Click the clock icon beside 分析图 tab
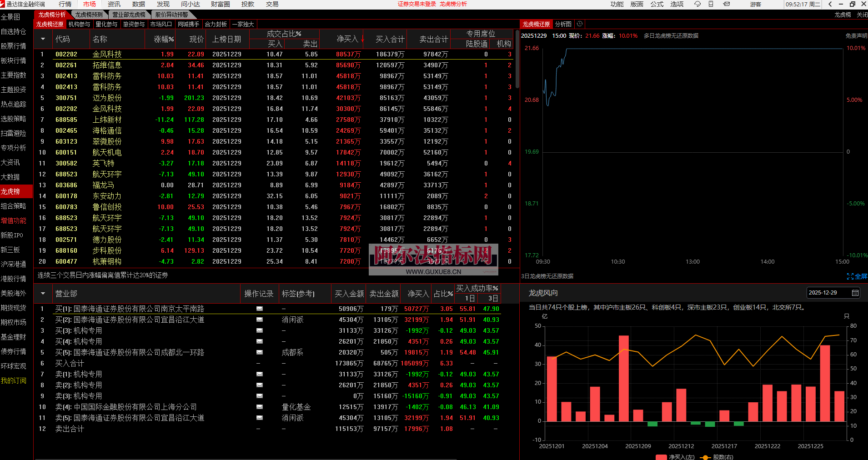This screenshot has width=868, height=460. pos(580,24)
